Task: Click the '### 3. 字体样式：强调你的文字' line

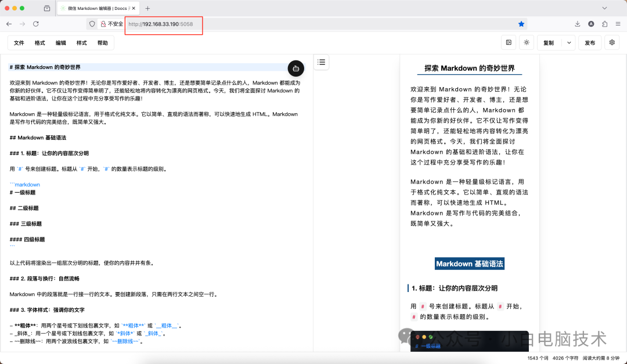Action: coord(47,309)
